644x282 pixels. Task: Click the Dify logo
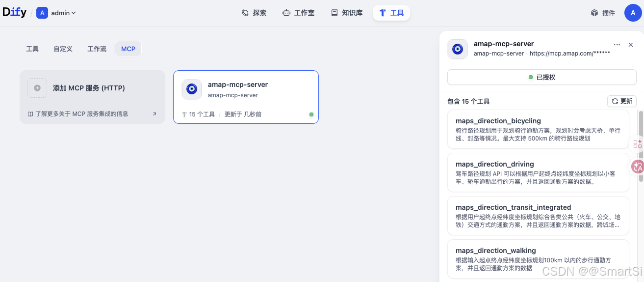(x=15, y=13)
